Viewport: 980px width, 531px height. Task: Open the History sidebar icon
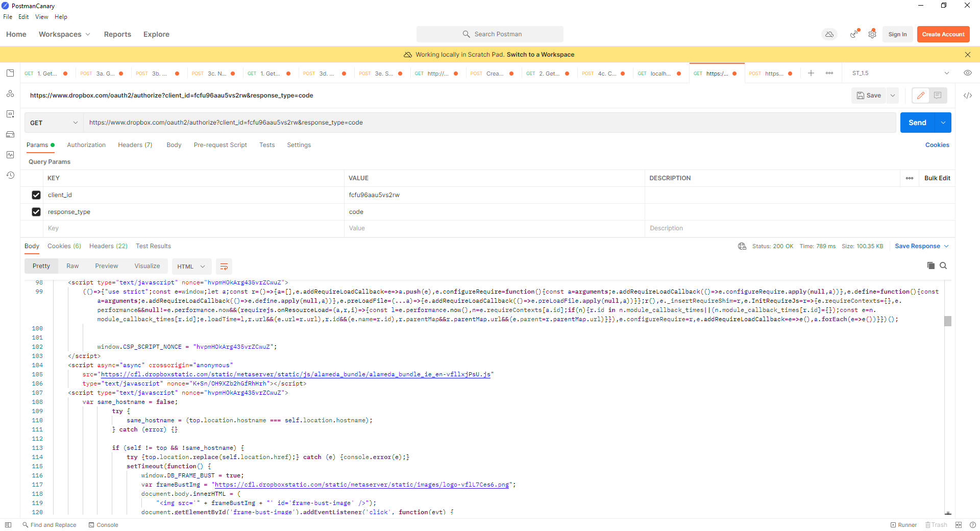[x=10, y=175]
